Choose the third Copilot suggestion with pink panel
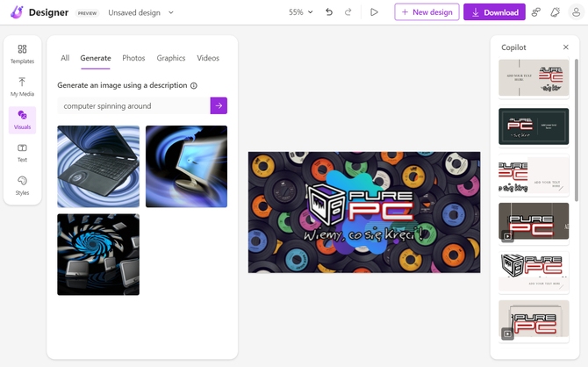Screen dimensions: 588x367 coord(534,175)
